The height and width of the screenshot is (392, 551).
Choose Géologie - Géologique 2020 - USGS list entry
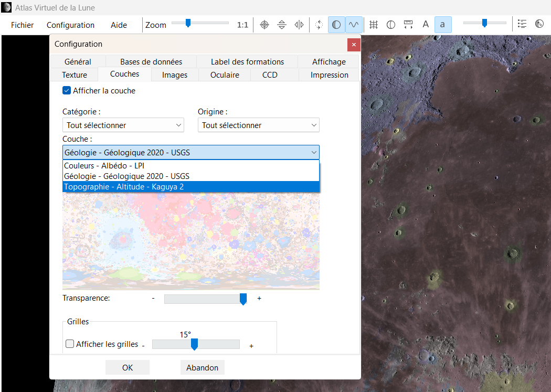pyautogui.click(x=191, y=176)
